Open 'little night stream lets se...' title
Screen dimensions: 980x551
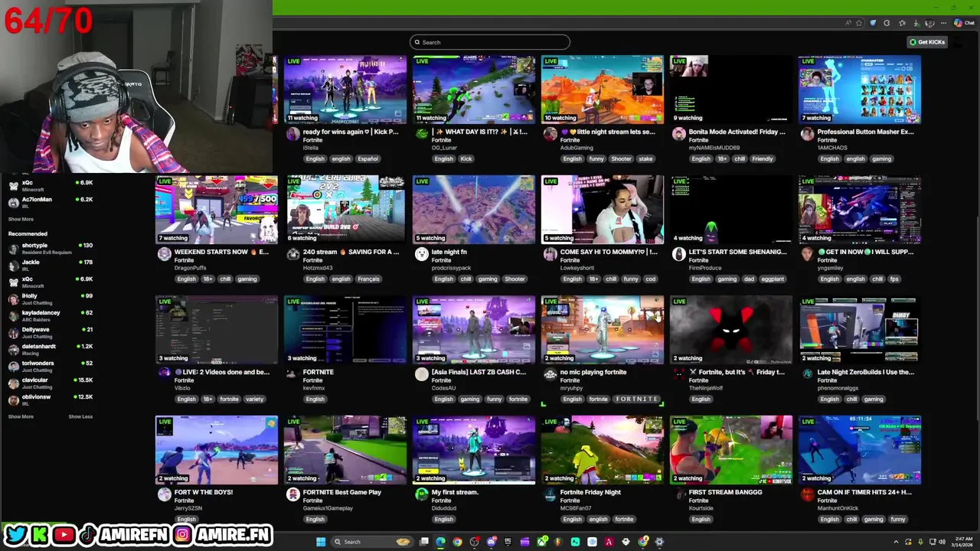point(609,132)
